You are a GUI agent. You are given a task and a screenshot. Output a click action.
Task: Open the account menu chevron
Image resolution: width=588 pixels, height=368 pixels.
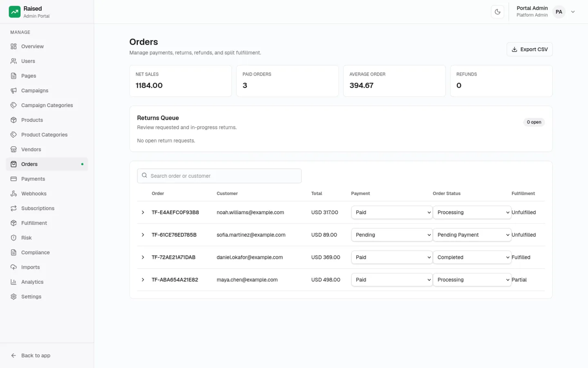tap(573, 12)
